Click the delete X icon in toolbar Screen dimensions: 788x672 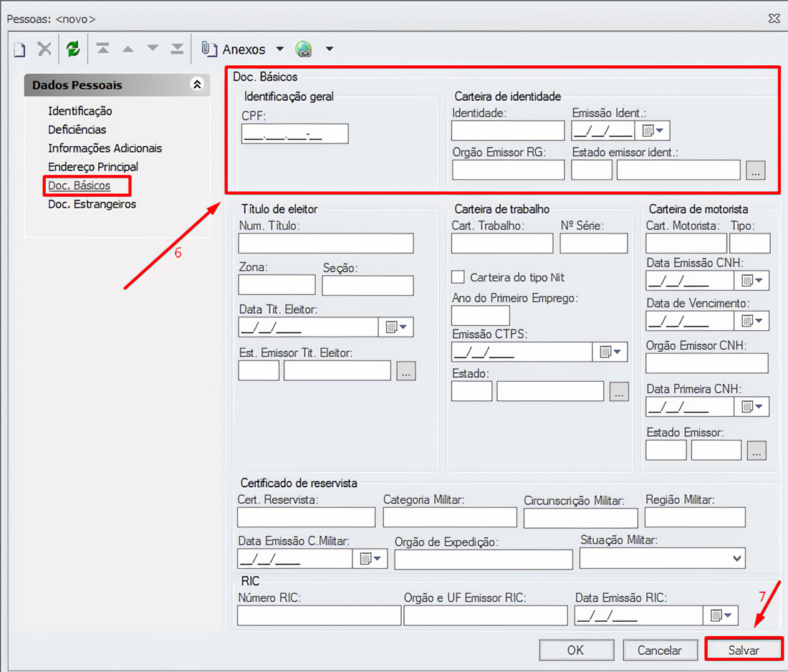coord(44,49)
